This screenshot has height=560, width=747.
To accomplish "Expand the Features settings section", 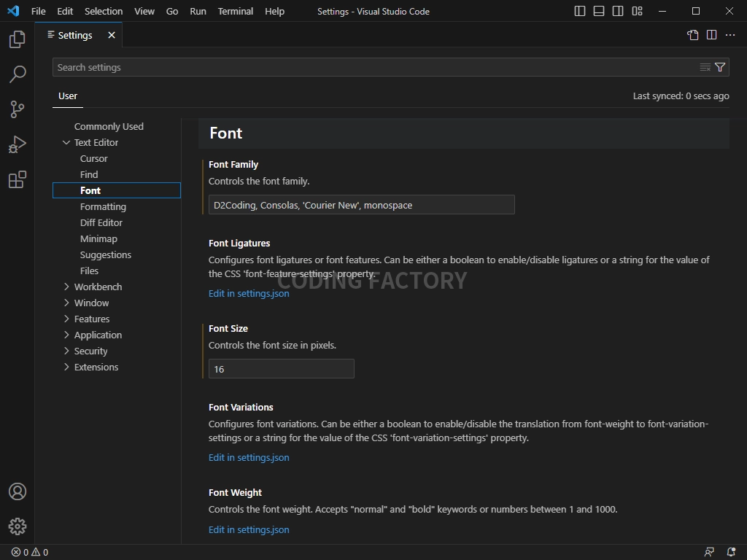I will (66, 319).
